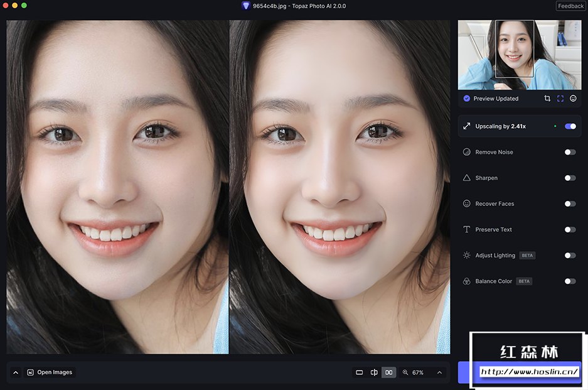Click the Open Images button
The height and width of the screenshot is (390, 588).
pyautogui.click(x=50, y=372)
